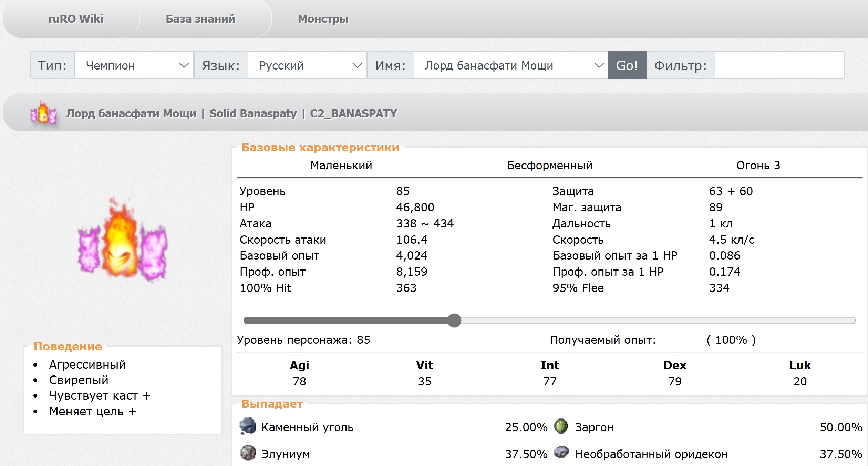
Task: Click the Banaspaty icon in the title bar
Action: [x=43, y=113]
